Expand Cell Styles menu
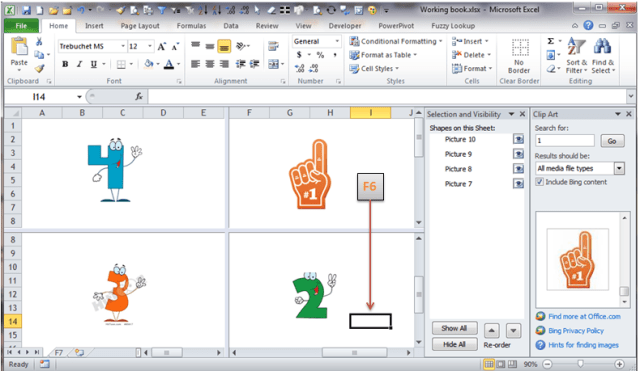This screenshot has height=371, width=640. 397,69
